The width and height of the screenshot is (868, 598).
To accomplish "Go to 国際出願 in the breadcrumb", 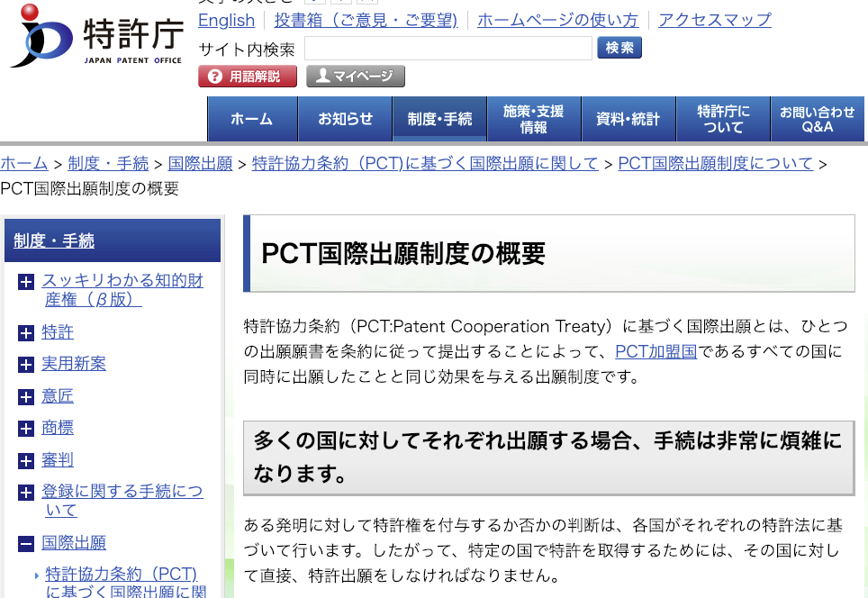I will [201, 163].
